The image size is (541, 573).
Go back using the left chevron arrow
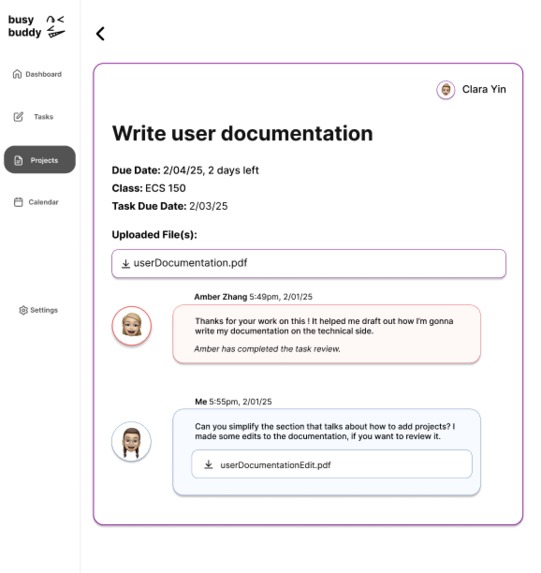[x=100, y=34]
